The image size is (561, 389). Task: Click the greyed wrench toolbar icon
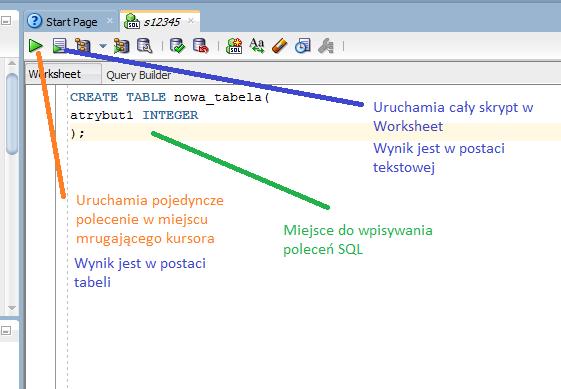pyautogui.click(x=326, y=46)
